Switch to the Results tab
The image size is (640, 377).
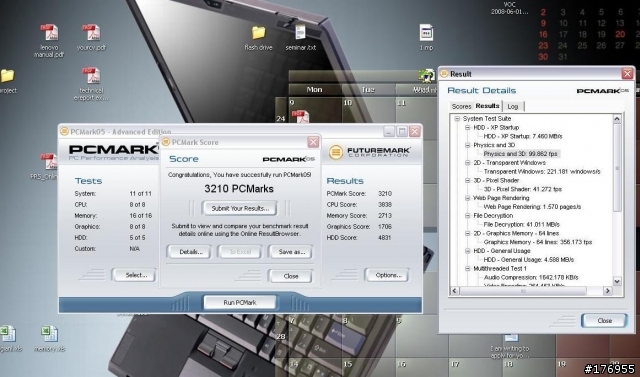pyautogui.click(x=487, y=106)
